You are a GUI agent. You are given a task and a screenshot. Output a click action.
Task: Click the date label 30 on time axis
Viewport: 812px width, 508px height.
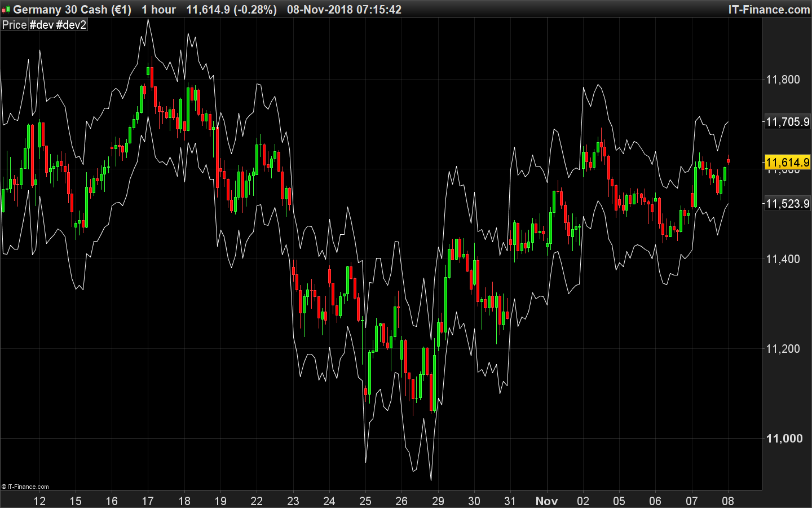[x=474, y=501]
